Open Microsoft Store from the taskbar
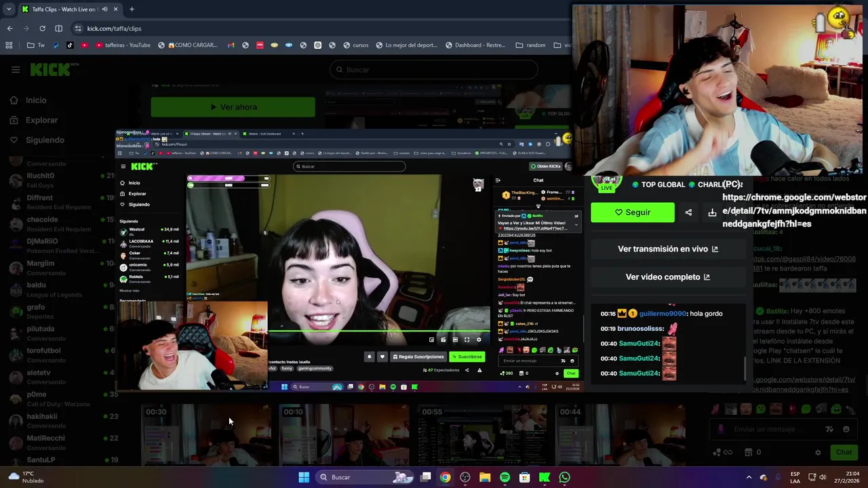The height and width of the screenshot is (488, 868). click(x=524, y=477)
